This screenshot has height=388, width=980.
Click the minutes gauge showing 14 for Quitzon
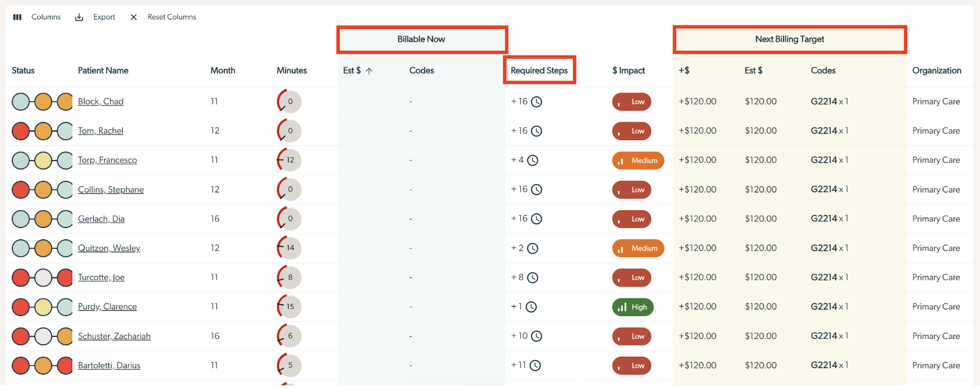[289, 248]
